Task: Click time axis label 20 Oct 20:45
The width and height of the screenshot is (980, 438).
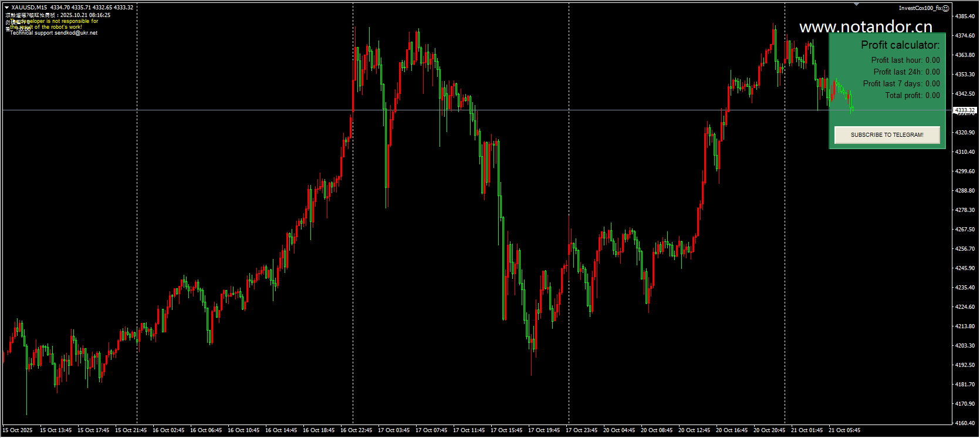Action: click(769, 430)
